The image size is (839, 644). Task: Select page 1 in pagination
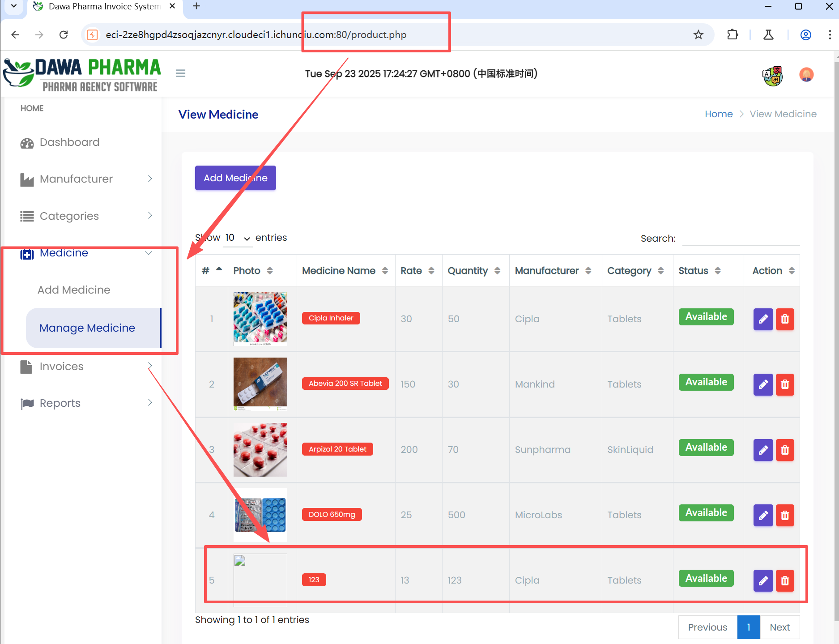tap(749, 627)
